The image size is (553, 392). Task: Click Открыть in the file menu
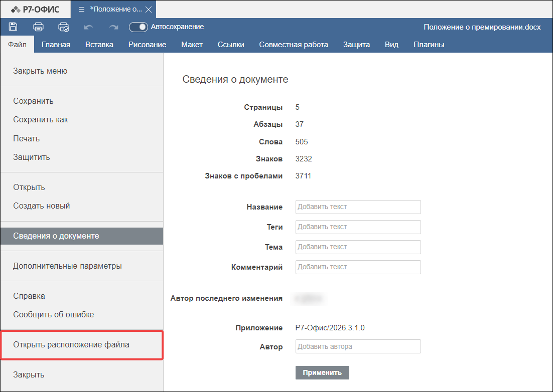(x=82, y=187)
